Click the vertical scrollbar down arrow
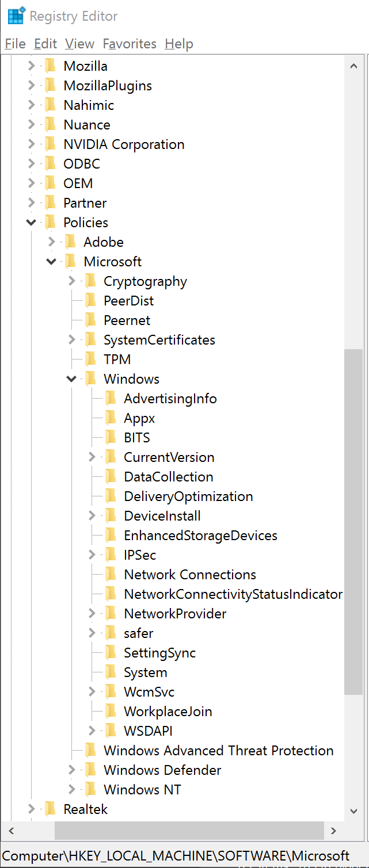Image resolution: width=369 pixels, height=868 pixels. click(x=354, y=810)
